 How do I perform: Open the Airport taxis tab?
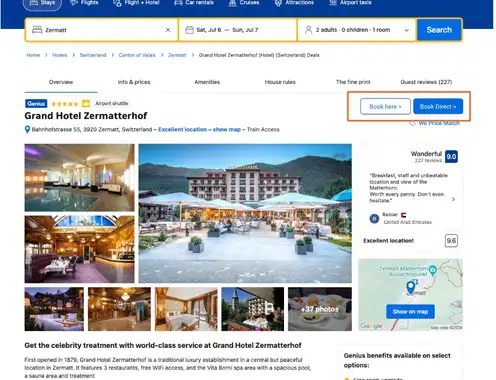(350, 3)
